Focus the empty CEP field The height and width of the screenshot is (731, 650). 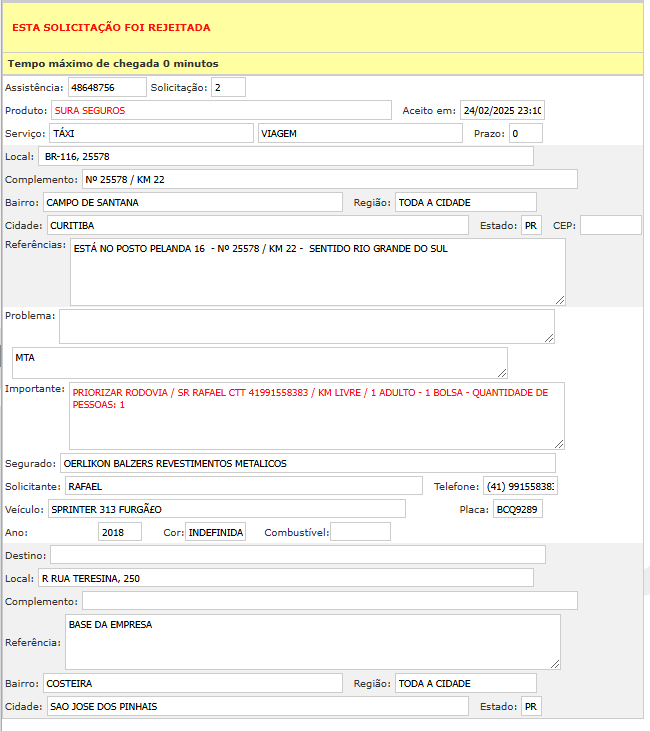coord(610,226)
